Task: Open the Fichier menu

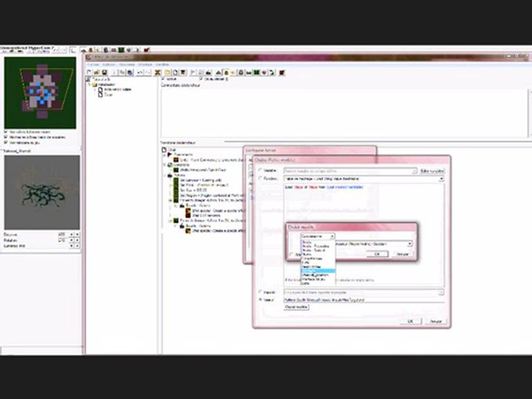Action: (93, 64)
